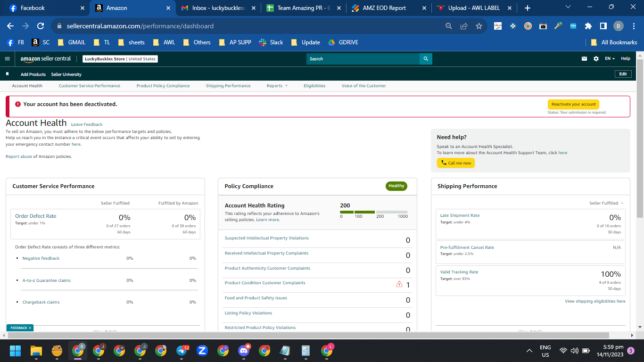Close the Feedback tab
This screenshot has width=644, height=362.
click(x=30, y=328)
